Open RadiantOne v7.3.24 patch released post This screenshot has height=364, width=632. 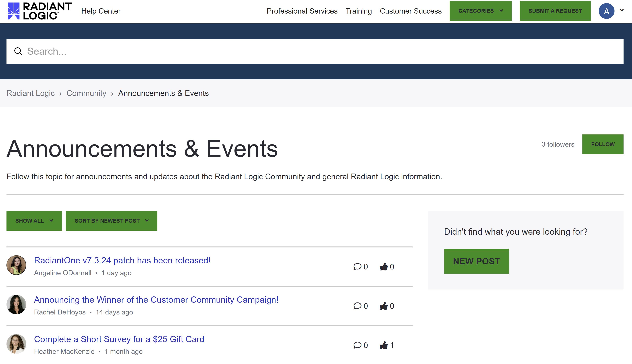click(122, 260)
